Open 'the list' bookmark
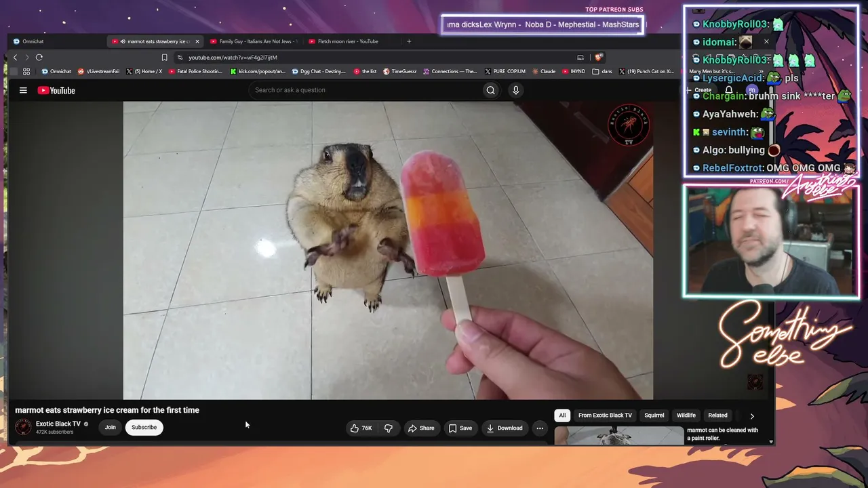 365,71
